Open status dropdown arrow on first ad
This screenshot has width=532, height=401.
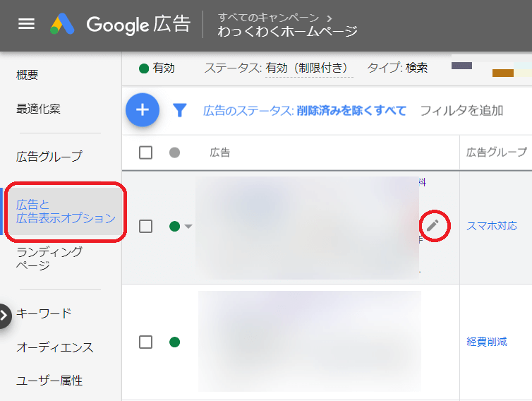coord(188,227)
